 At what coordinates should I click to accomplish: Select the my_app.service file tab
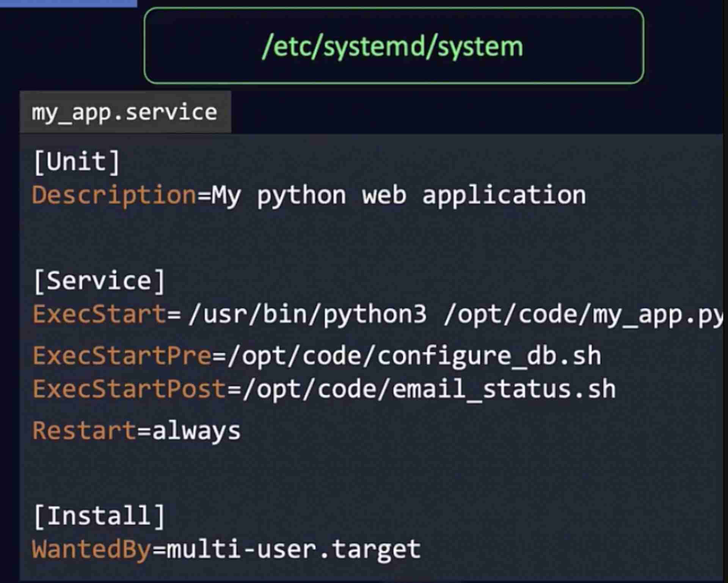125,112
